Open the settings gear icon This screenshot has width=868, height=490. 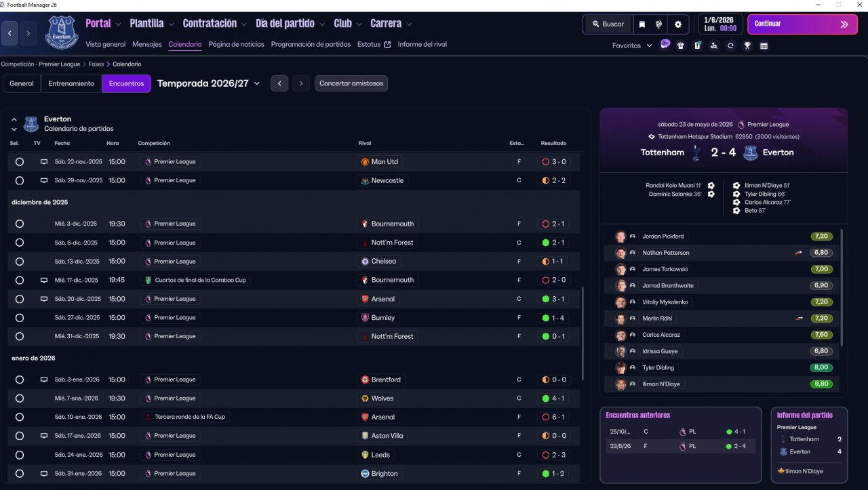[x=677, y=24]
